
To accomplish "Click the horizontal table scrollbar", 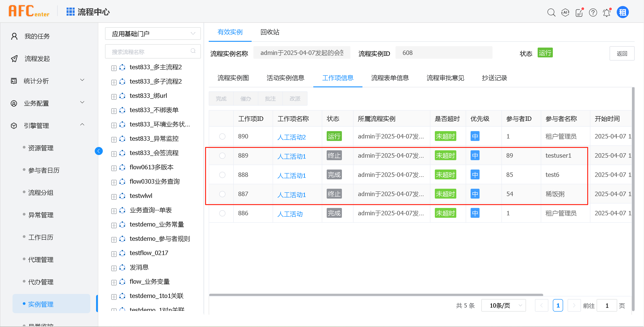I will (x=376, y=295).
